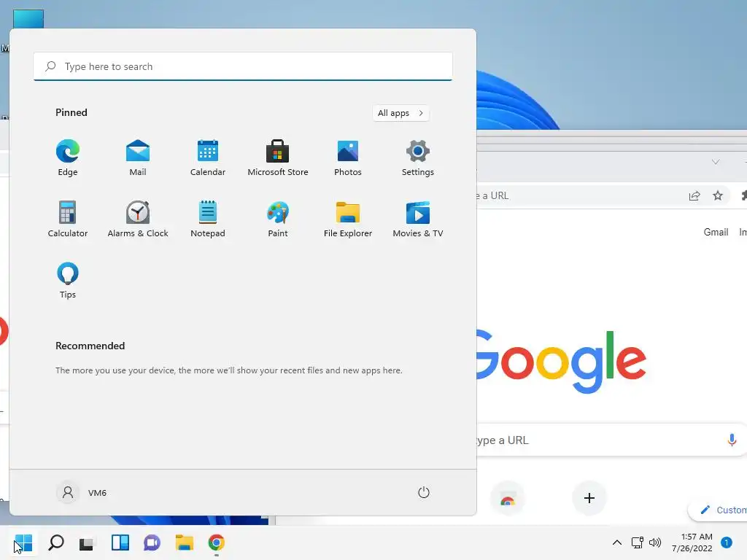Expand the All apps list
747x560 pixels.
(x=400, y=113)
